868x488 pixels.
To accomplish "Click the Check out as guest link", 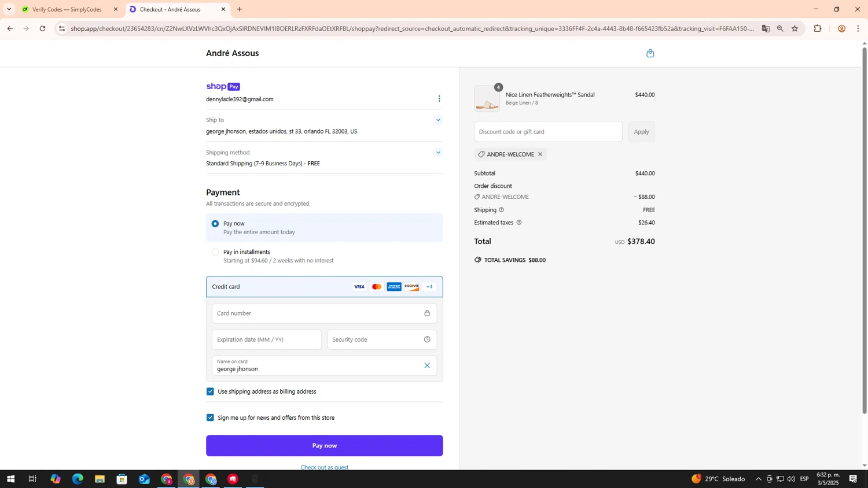I will point(325,467).
